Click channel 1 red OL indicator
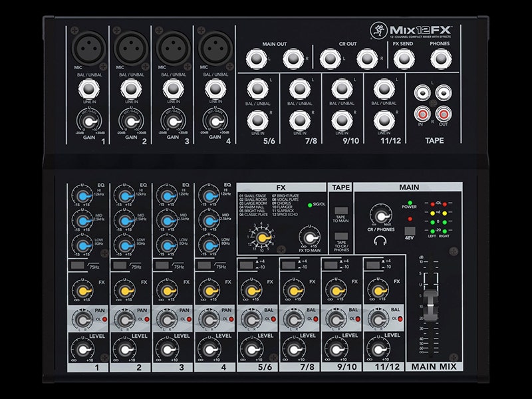This screenshot has height=399, width=532. [104, 319]
